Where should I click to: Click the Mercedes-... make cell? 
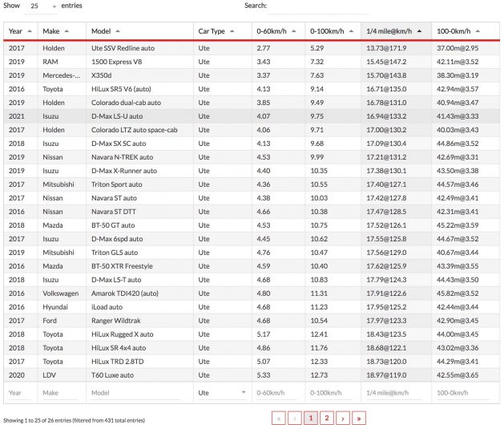62,75
